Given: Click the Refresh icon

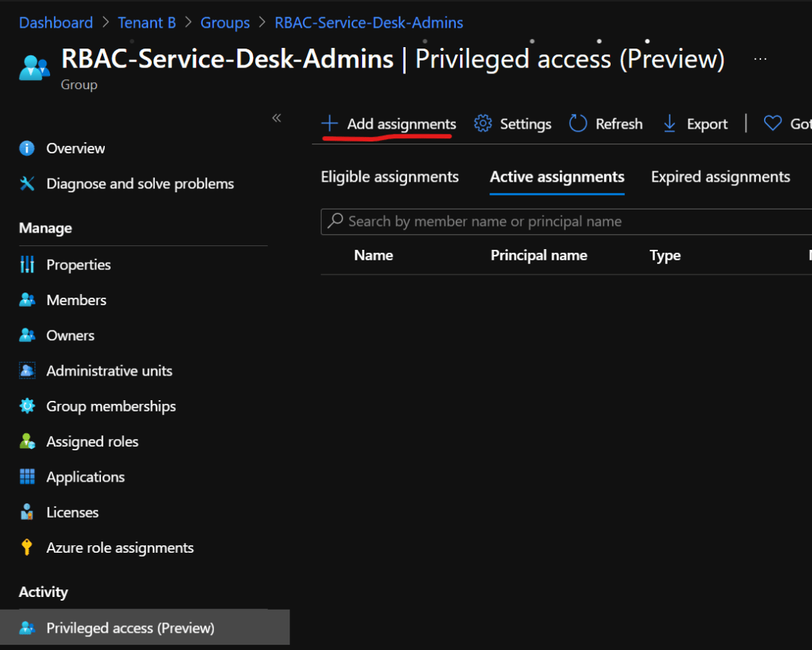Looking at the screenshot, I should pos(577,123).
